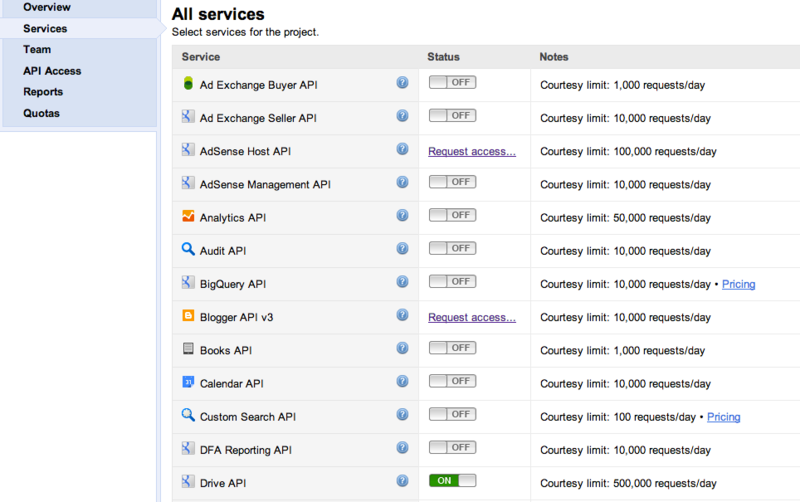Image resolution: width=800 pixels, height=502 pixels.
Task: Select Team in the left navigation
Action: click(x=37, y=49)
